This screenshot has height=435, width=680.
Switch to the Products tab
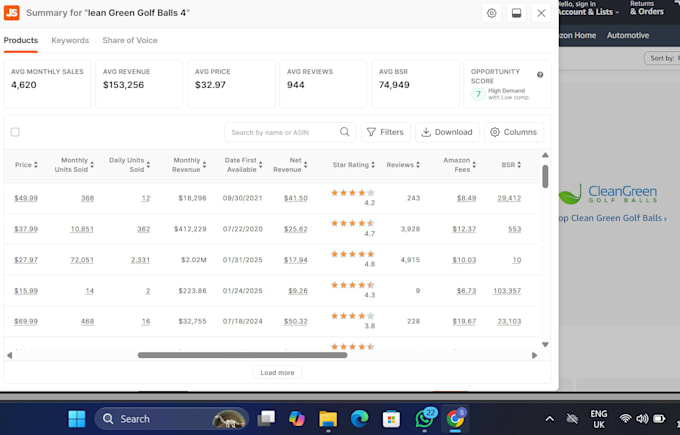pos(21,40)
